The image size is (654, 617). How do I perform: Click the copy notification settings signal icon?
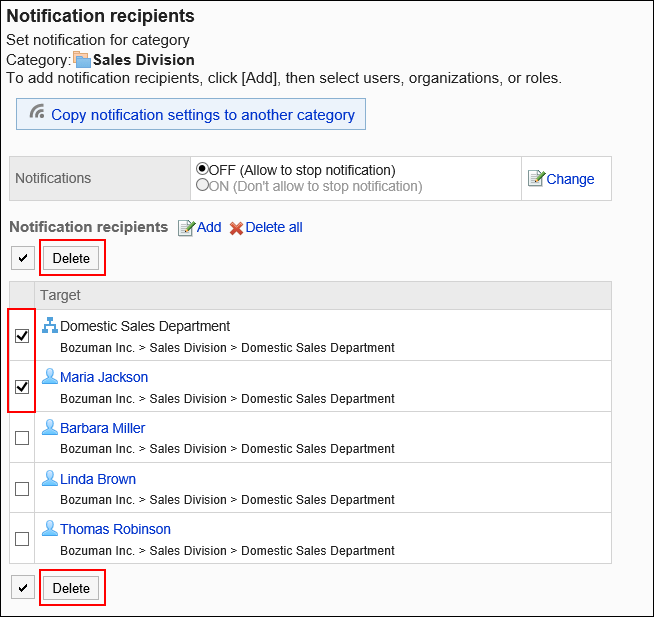(x=37, y=112)
